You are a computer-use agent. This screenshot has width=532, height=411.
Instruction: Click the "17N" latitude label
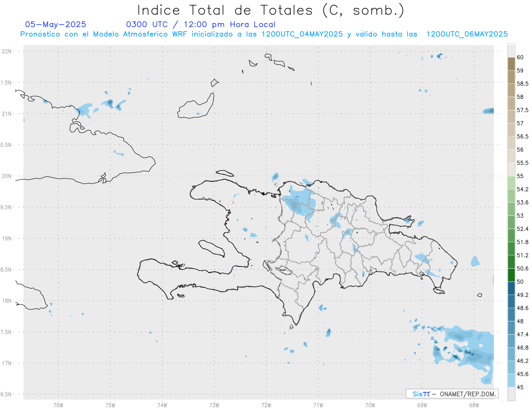(8, 363)
